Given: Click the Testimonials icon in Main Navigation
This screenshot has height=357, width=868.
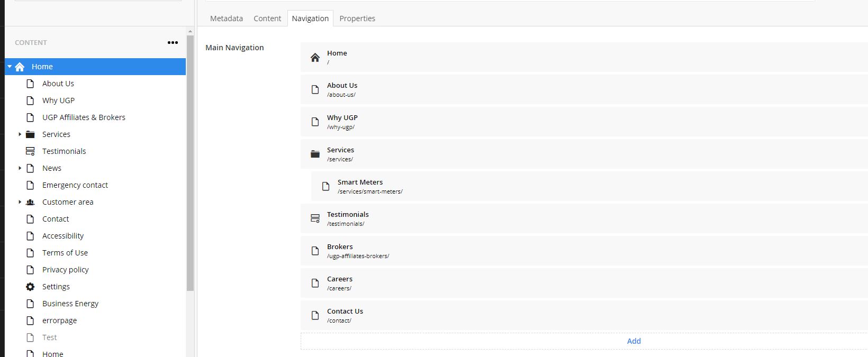Looking at the screenshot, I should tap(315, 218).
